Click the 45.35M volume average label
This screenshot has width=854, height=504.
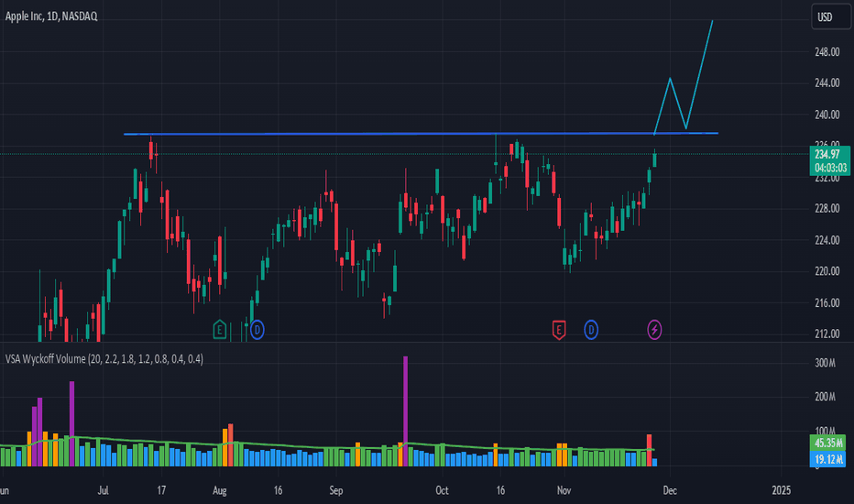(828, 443)
